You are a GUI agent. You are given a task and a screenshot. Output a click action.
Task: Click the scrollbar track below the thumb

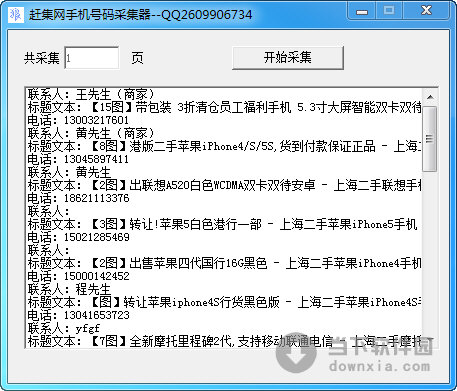[x=430, y=253]
